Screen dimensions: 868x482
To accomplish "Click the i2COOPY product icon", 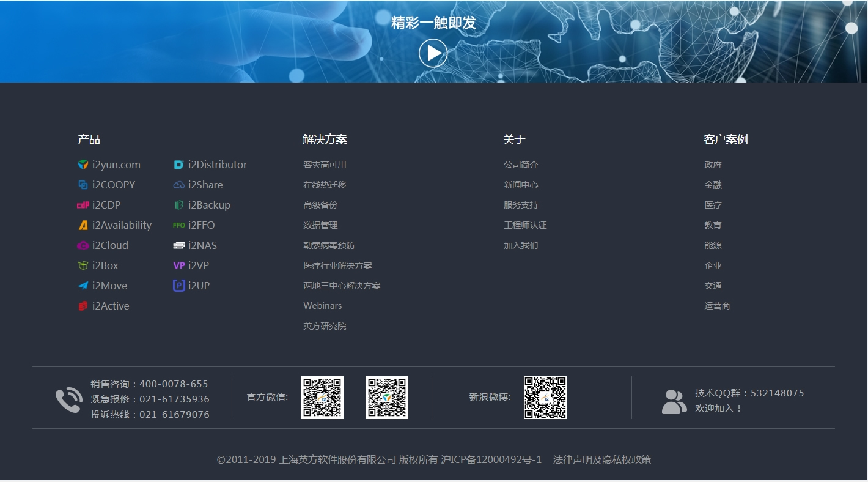I will tap(83, 185).
